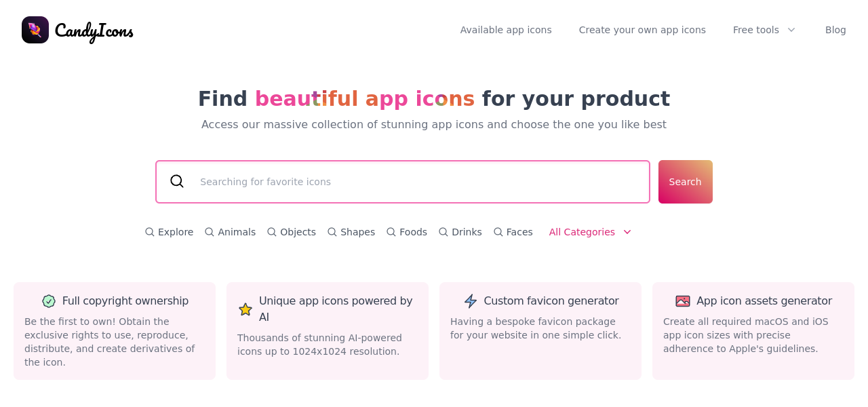This screenshot has width=868, height=407.
Task: Click the CandyIcons wordmark text
Action: (x=94, y=31)
